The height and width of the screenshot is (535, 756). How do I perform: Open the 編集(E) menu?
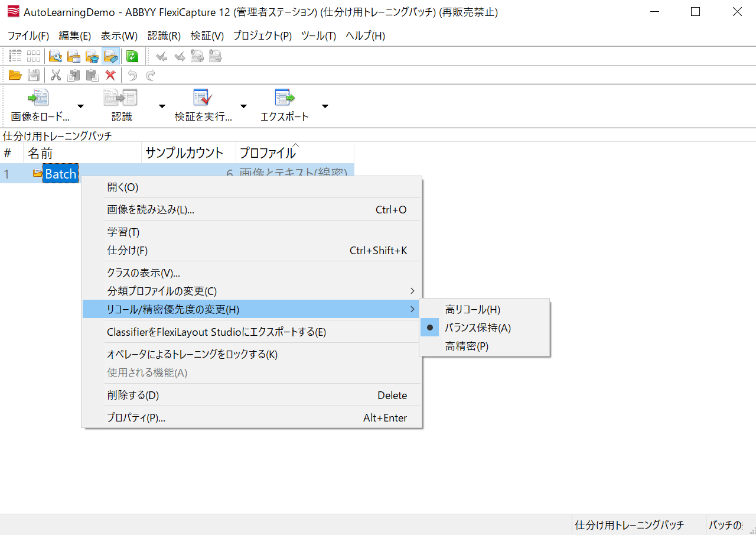[75, 35]
